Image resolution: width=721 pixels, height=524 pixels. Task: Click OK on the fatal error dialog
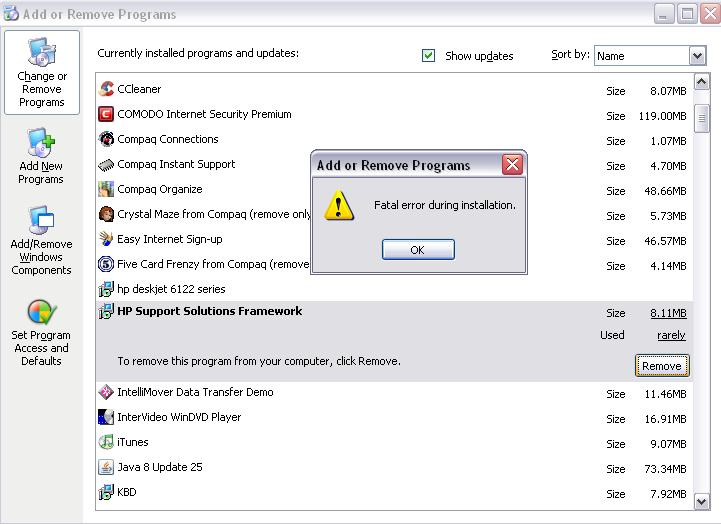coord(418,250)
